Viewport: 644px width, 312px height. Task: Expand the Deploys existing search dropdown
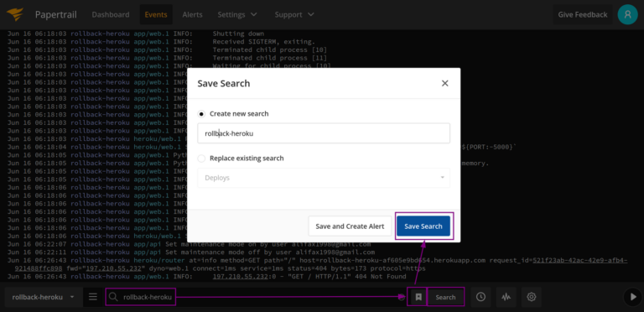pos(324,178)
